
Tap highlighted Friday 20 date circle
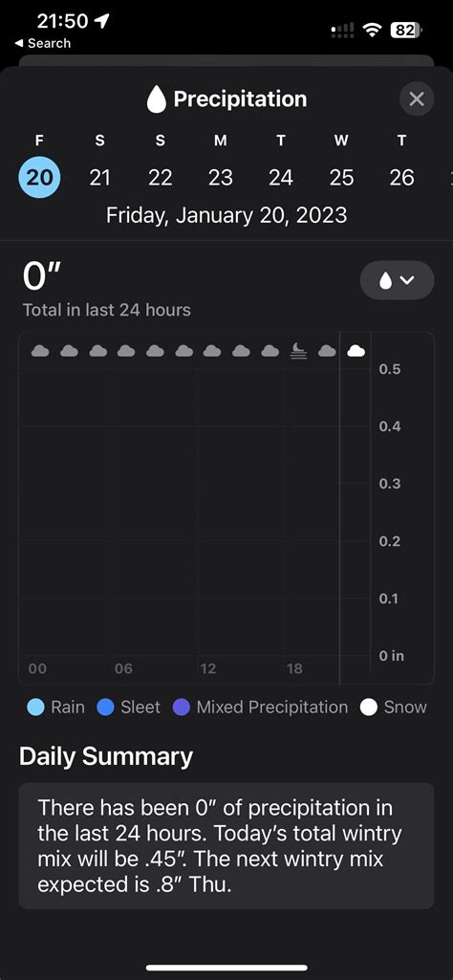pyautogui.click(x=39, y=178)
